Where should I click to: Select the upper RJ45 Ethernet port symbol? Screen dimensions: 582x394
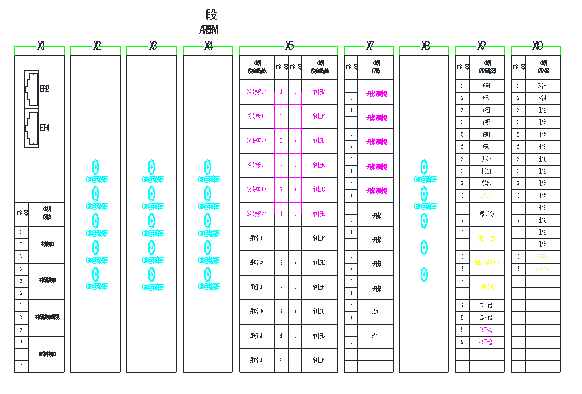(x=32, y=89)
